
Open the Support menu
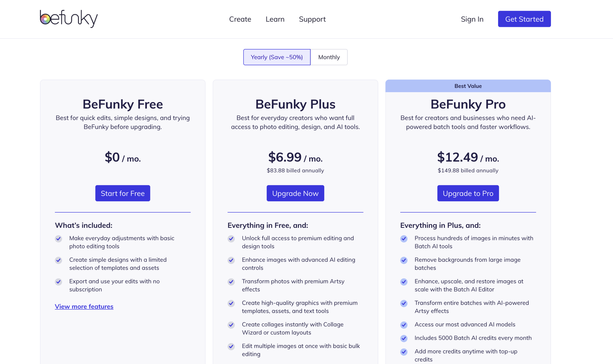pyautogui.click(x=312, y=19)
